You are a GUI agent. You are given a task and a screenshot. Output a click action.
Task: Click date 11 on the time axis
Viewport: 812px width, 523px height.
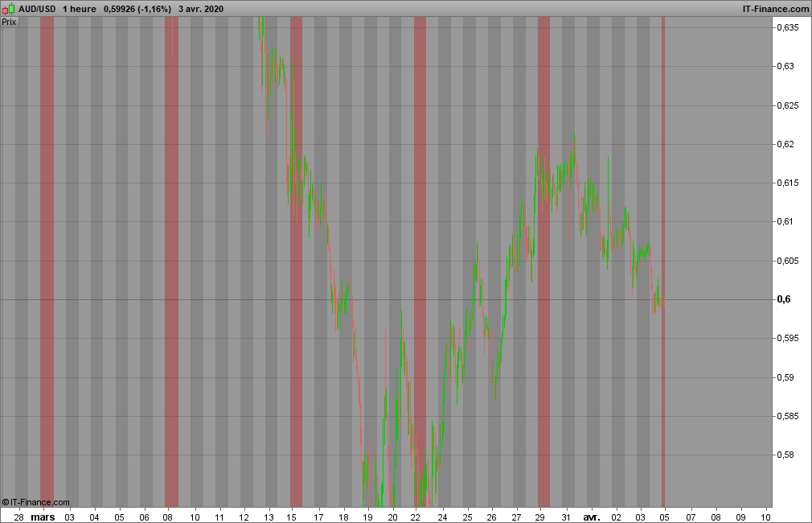(219, 517)
